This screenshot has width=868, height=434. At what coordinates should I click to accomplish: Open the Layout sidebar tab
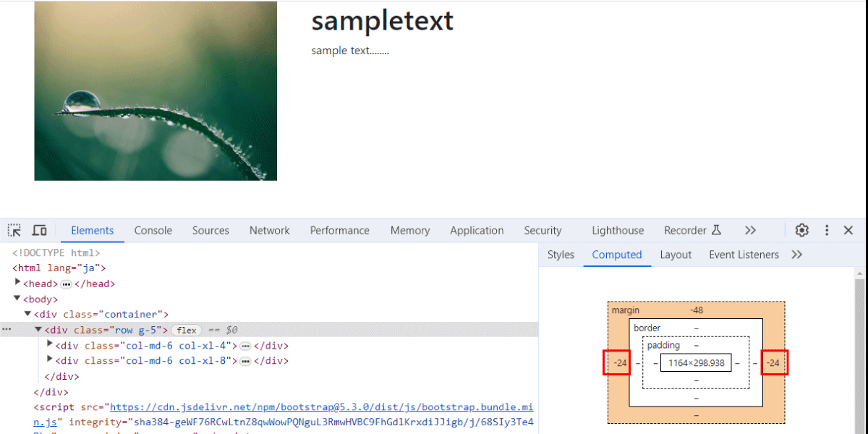point(676,255)
